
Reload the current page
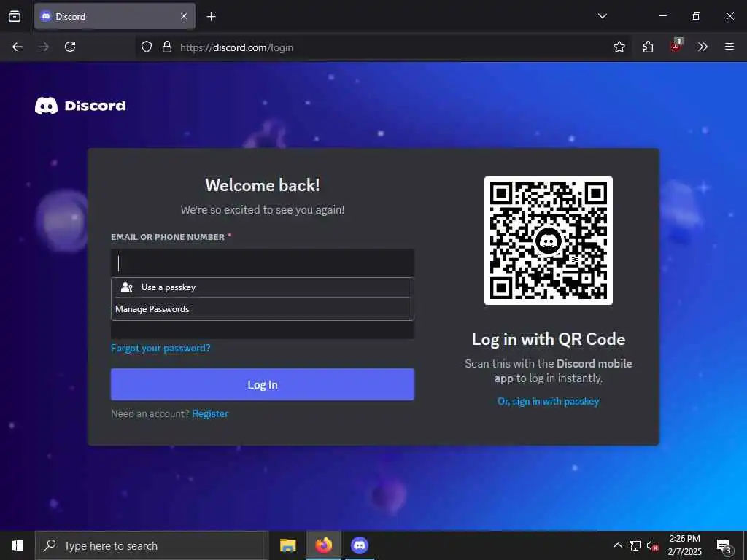coord(70,47)
